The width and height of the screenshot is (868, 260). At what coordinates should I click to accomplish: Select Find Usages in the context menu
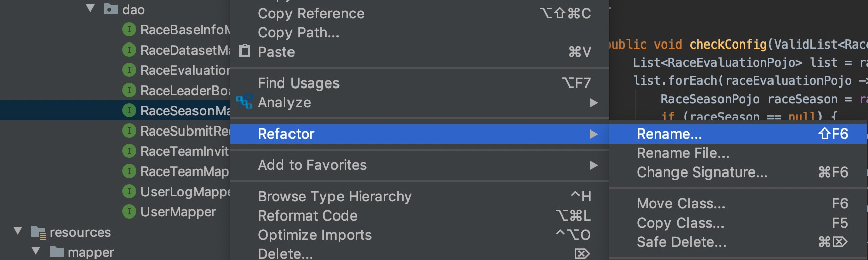tap(299, 83)
